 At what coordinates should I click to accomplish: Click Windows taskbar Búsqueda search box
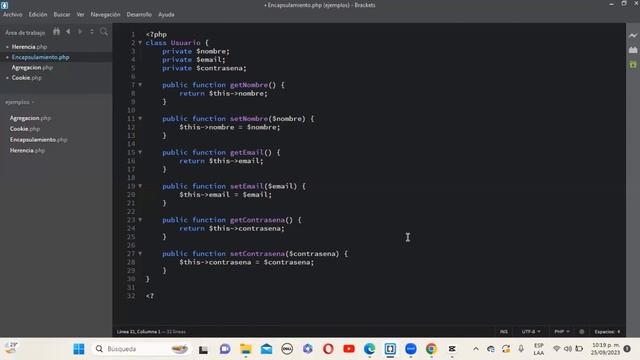tap(141, 349)
